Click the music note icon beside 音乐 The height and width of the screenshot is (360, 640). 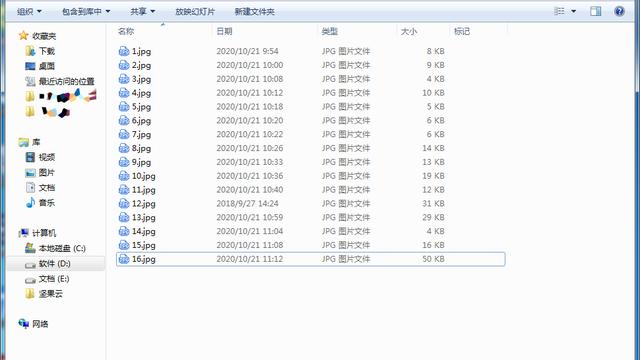click(30, 202)
